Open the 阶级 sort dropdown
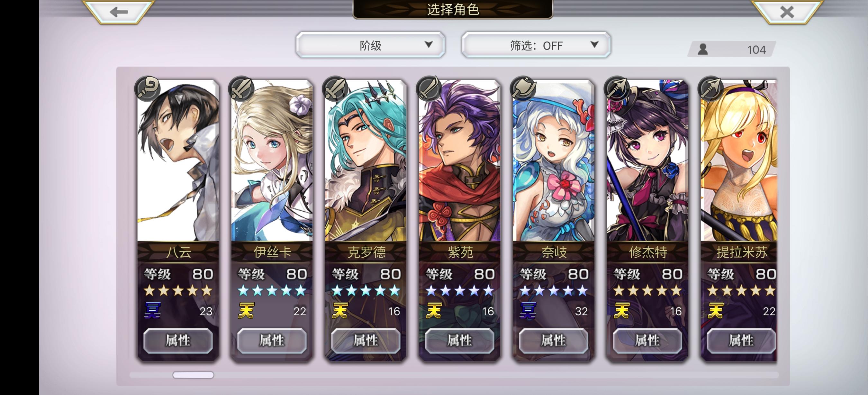 (370, 45)
